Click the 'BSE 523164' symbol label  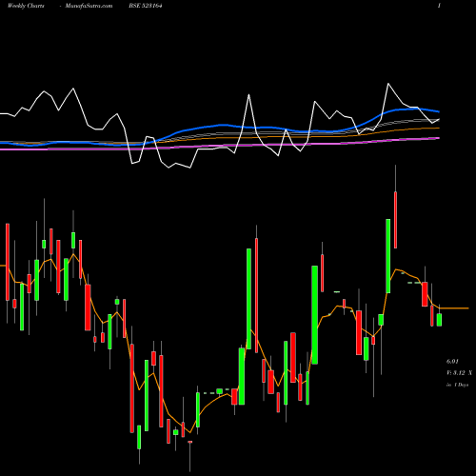click(x=146, y=6)
